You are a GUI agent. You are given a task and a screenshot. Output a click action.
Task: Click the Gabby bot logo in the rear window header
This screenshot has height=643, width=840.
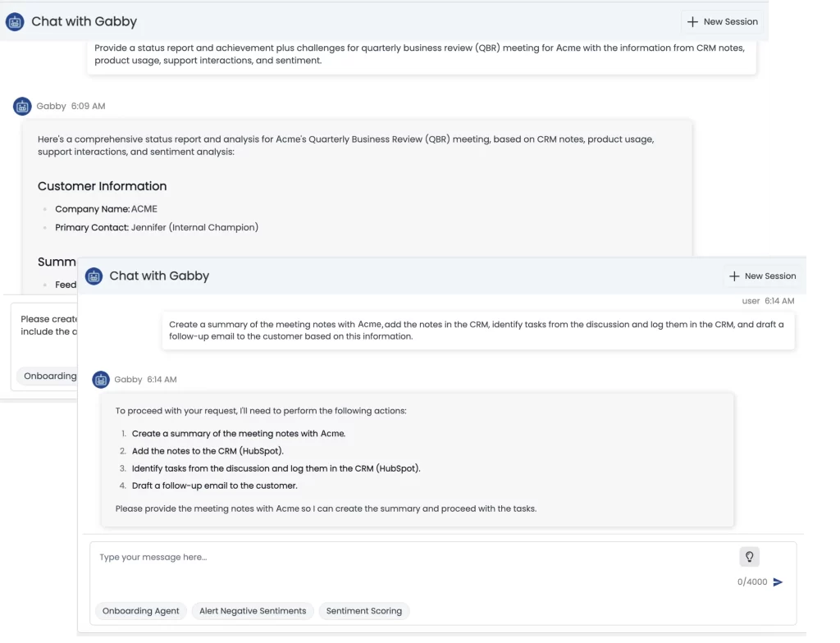[x=15, y=22]
